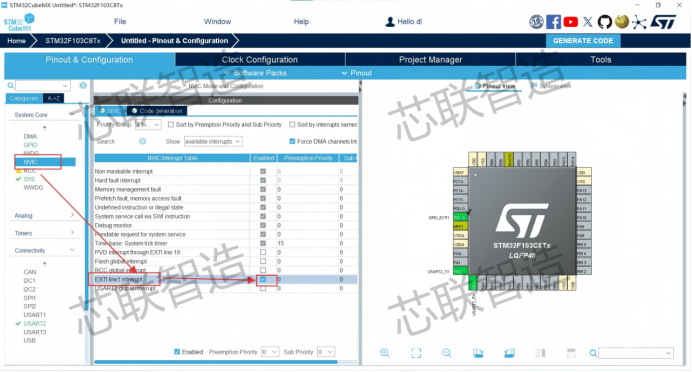Image resolution: width=692 pixels, height=372 pixels.
Task: Open the X social media icon
Action: tap(588, 22)
